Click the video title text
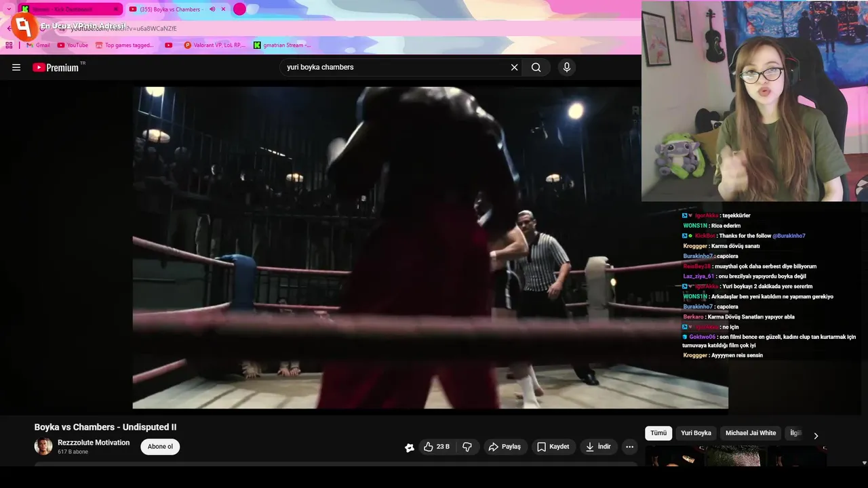This screenshot has height=488, width=868. (105, 427)
